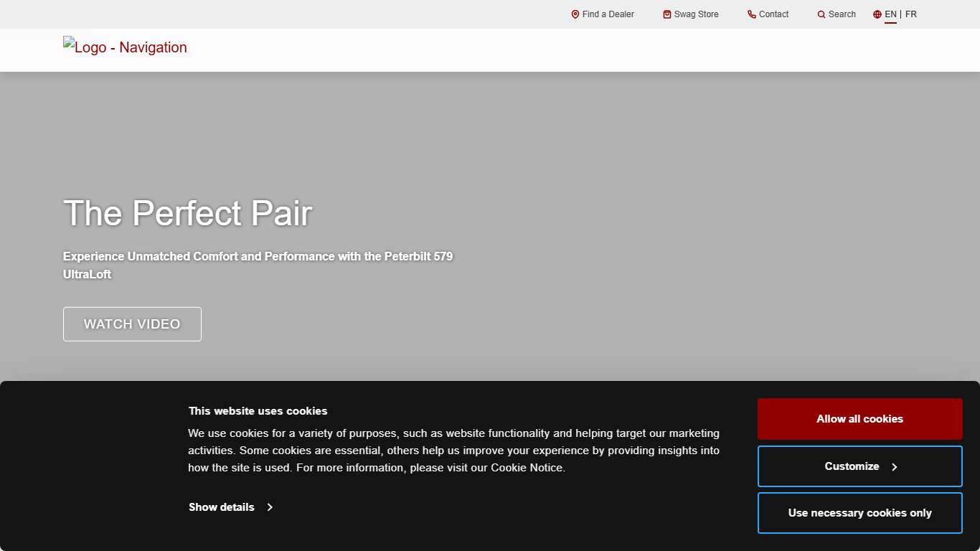Screen dimensions: 980x551
Task: Accept with Allow all cookies button
Action: click(x=859, y=419)
